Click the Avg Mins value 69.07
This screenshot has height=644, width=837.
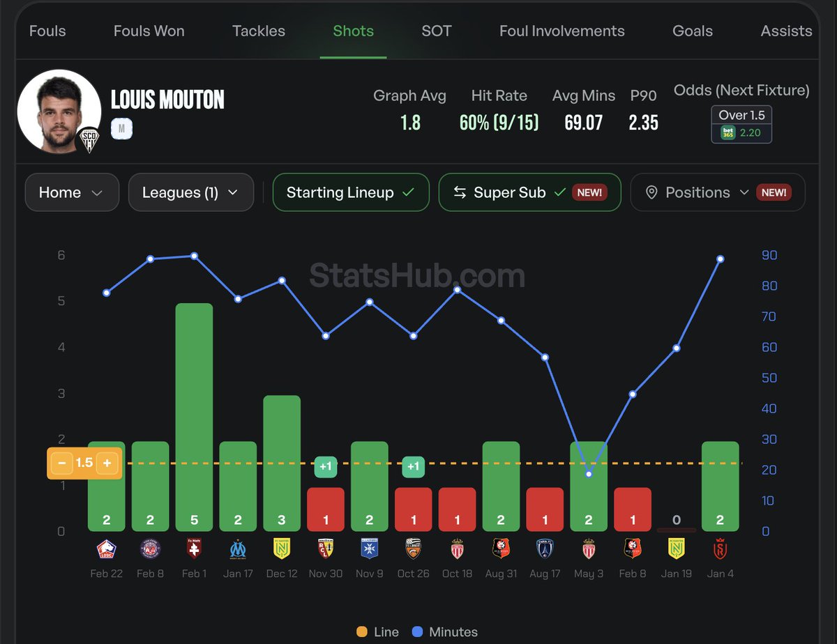[x=584, y=123]
